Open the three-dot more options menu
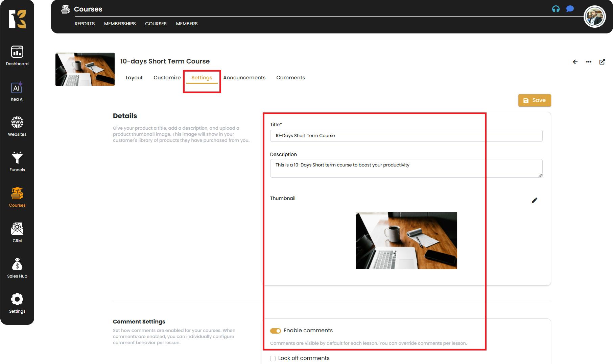This screenshot has width=613, height=364. 588,62
